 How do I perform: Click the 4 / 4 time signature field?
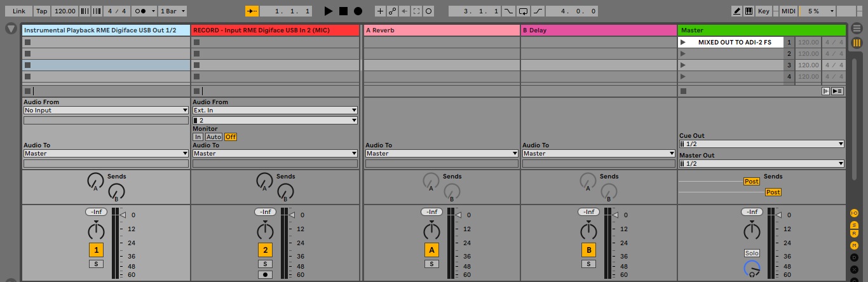click(x=116, y=11)
